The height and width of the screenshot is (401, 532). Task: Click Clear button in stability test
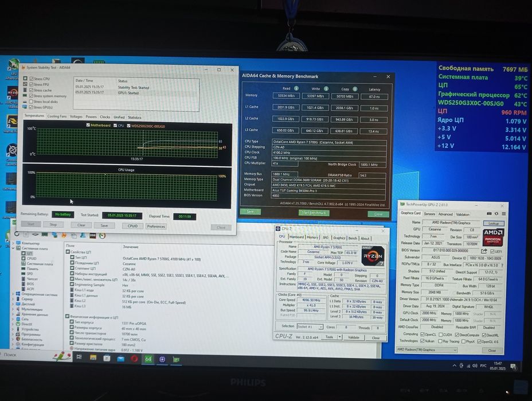(81, 225)
